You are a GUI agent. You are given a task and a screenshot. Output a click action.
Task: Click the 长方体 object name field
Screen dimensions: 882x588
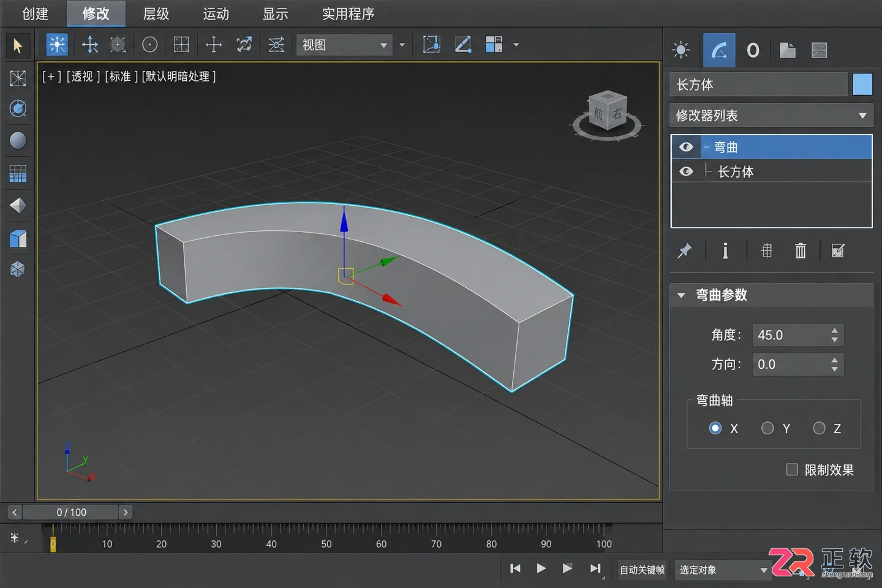tap(758, 85)
